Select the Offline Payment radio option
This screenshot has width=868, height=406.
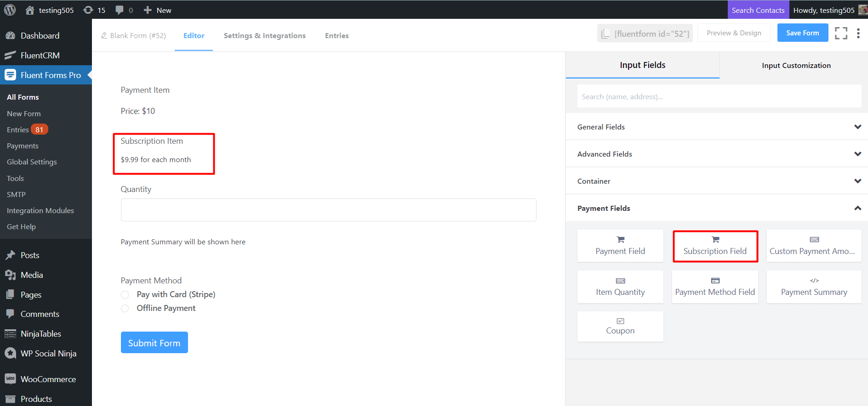[x=125, y=309]
